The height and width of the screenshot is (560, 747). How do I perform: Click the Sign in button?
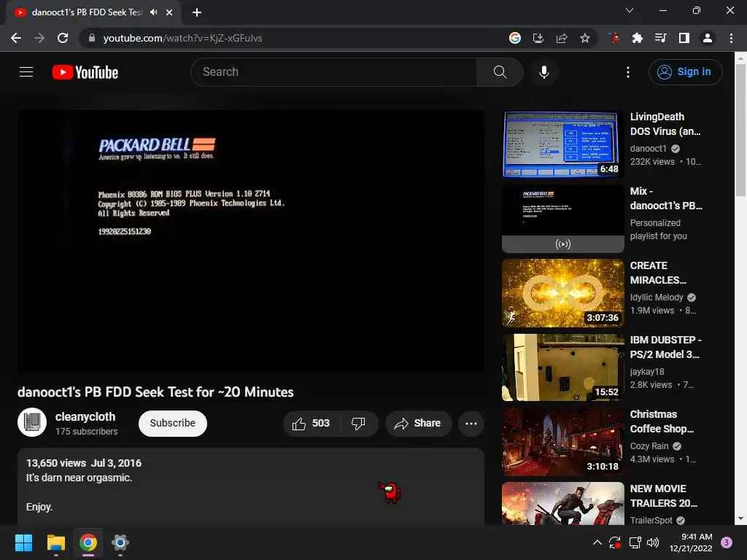point(685,72)
